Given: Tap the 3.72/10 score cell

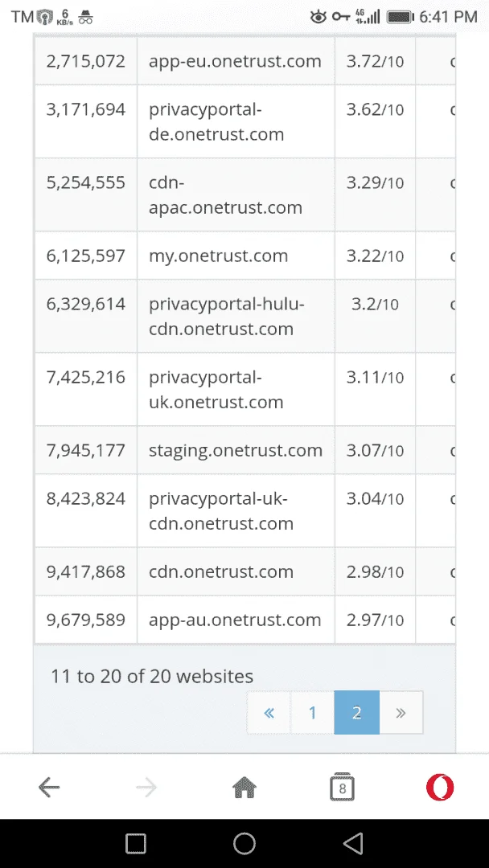Looking at the screenshot, I should click(x=375, y=61).
